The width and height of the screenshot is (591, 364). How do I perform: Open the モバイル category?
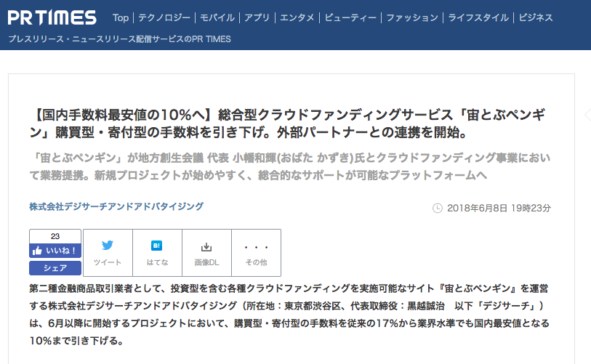(217, 17)
